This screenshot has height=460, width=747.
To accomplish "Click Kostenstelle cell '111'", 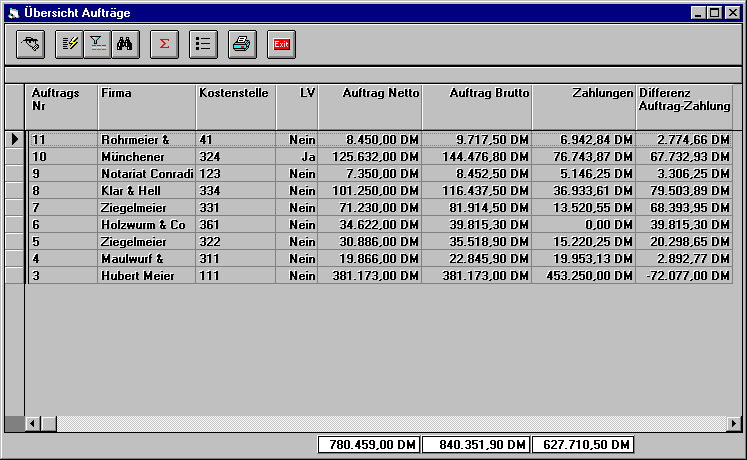I will 236,276.
